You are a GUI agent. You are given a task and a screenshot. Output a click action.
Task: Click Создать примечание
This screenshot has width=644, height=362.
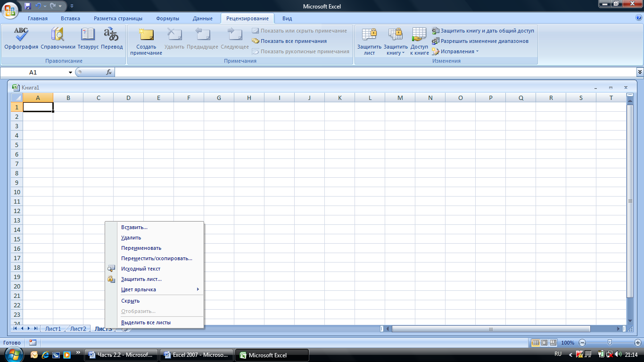(x=146, y=41)
